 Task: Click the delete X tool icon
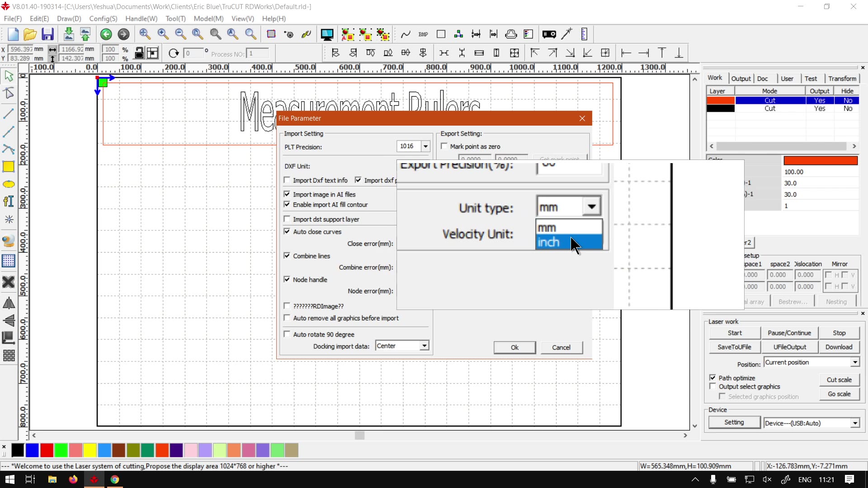pyautogui.click(x=9, y=282)
